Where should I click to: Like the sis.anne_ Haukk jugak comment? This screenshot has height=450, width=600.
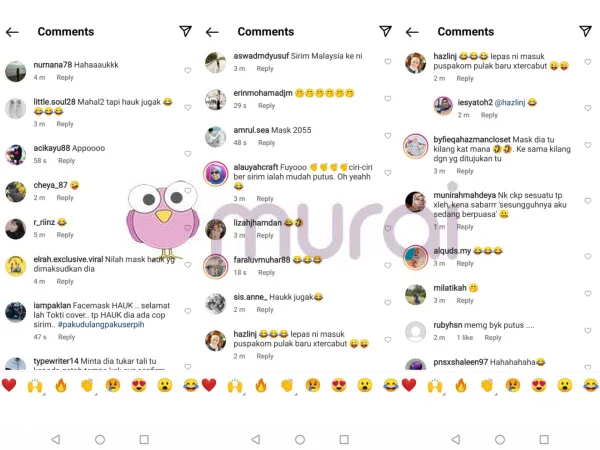388,303
